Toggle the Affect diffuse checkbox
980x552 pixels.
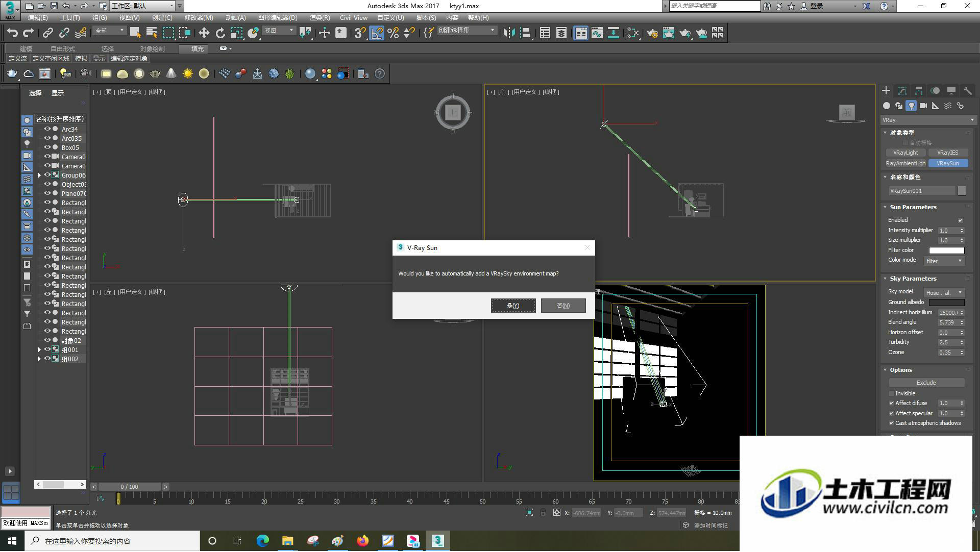coord(892,404)
